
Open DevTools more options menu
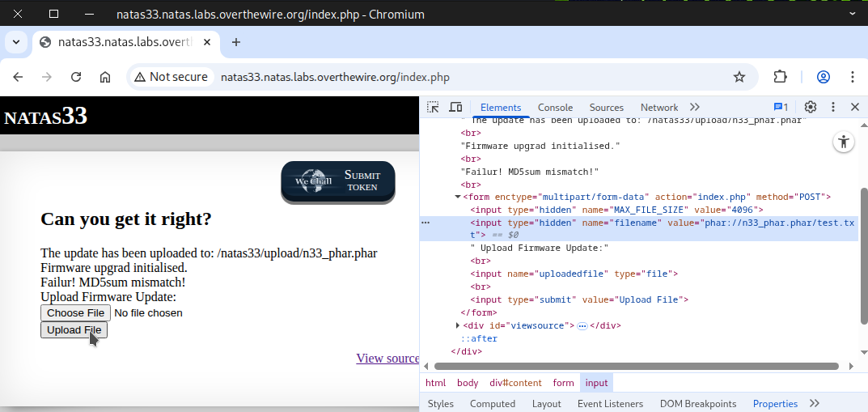click(832, 107)
